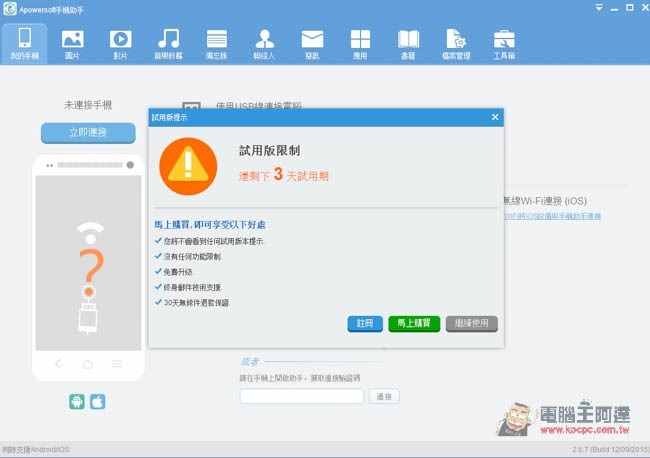
Task: Click the Android icon below the phone
Action: [x=77, y=402]
